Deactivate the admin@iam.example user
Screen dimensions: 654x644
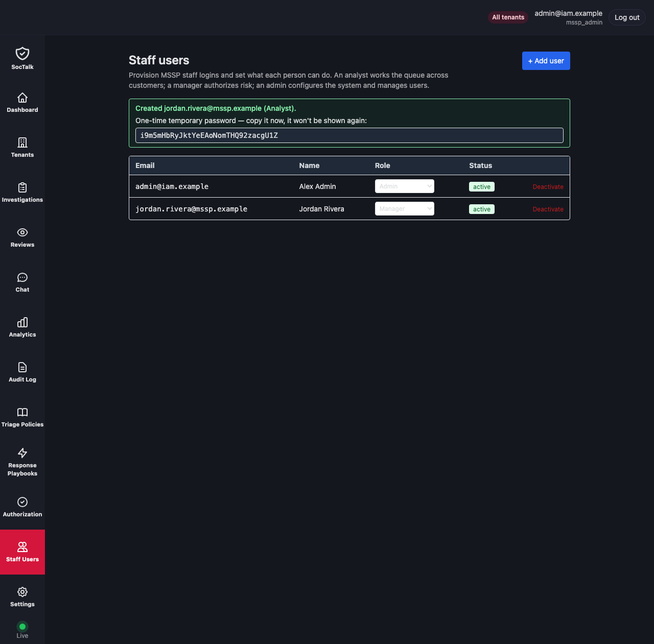click(x=548, y=187)
